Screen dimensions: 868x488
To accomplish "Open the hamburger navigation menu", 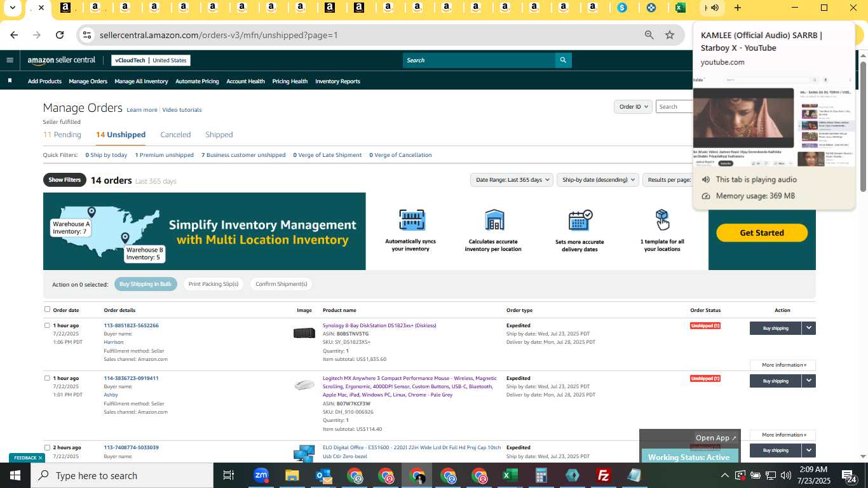I will click(10, 60).
